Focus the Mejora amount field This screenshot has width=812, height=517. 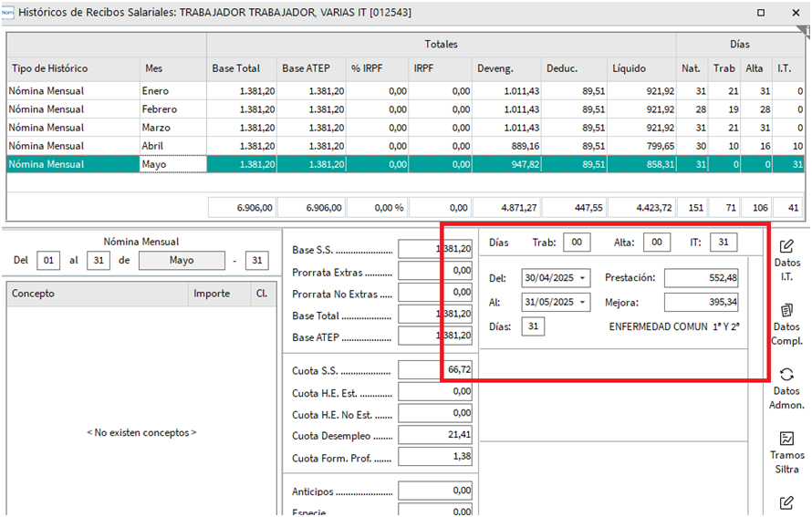[x=701, y=302]
